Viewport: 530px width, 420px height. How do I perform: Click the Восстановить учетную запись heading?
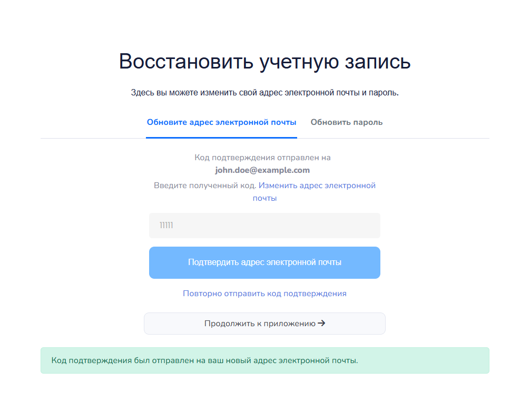click(264, 62)
